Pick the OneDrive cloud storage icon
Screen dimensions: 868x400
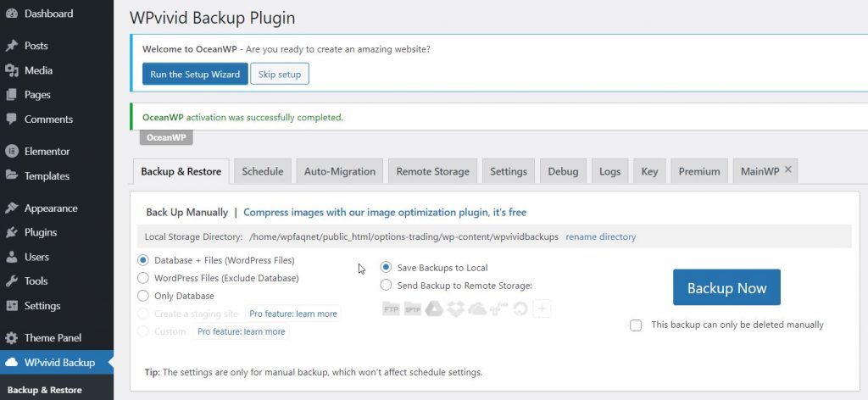(476, 308)
